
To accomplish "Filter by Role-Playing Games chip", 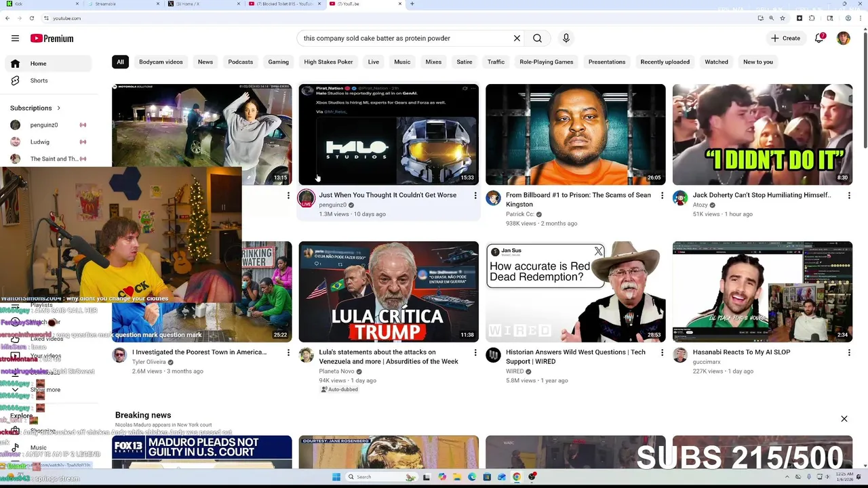I will pos(547,62).
